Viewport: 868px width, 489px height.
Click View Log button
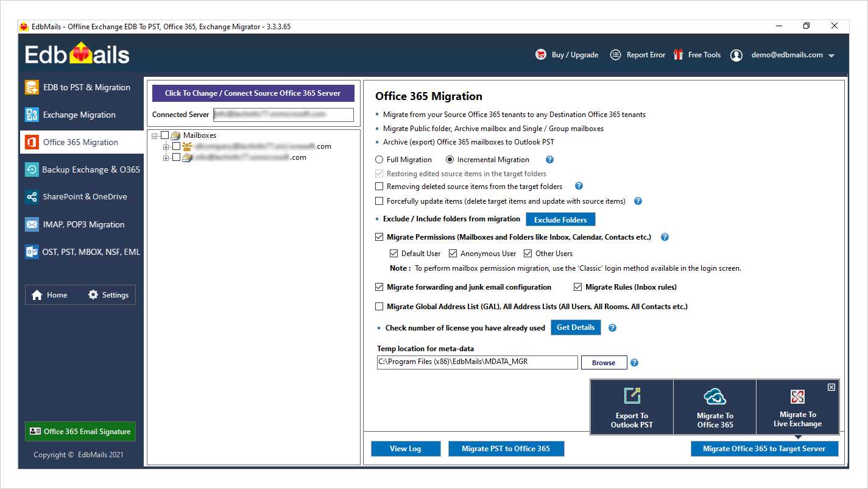pos(406,449)
